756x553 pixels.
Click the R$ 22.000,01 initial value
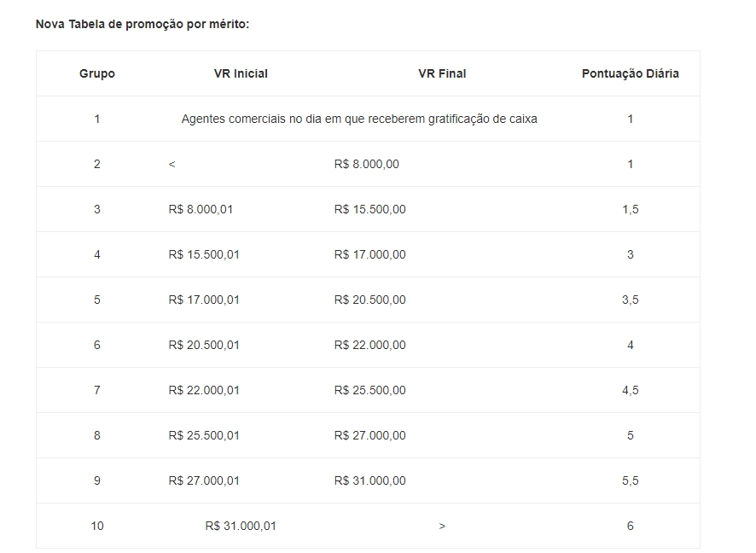coord(204,390)
